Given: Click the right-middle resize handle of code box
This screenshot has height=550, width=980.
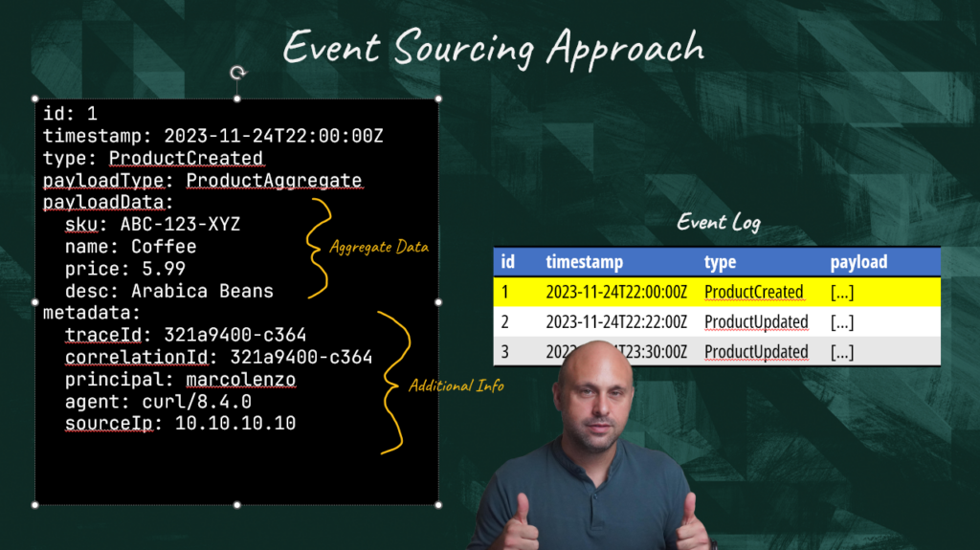Looking at the screenshot, I should (x=438, y=302).
